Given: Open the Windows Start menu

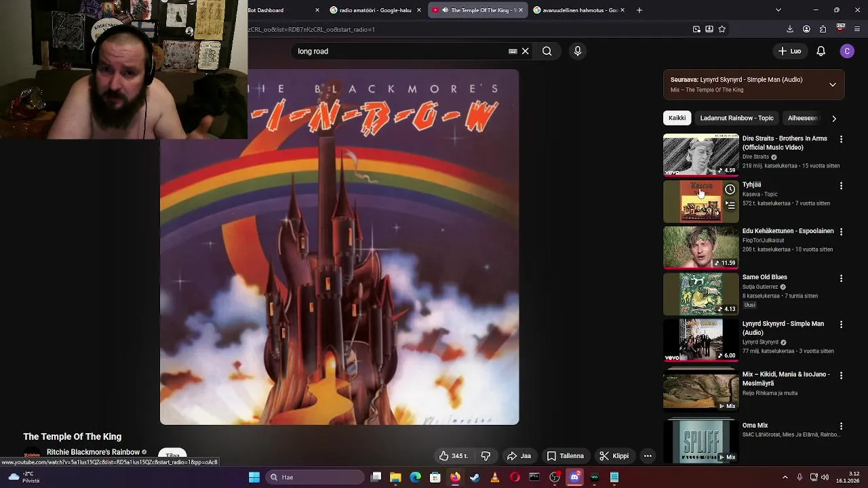Looking at the screenshot, I should pos(254,477).
